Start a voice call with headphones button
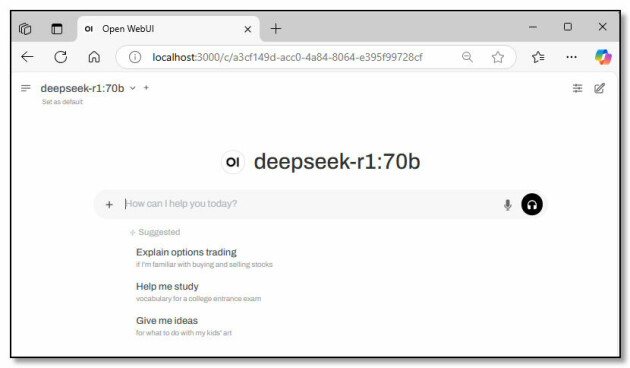This screenshot has height=368, width=630. [x=532, y=204]
